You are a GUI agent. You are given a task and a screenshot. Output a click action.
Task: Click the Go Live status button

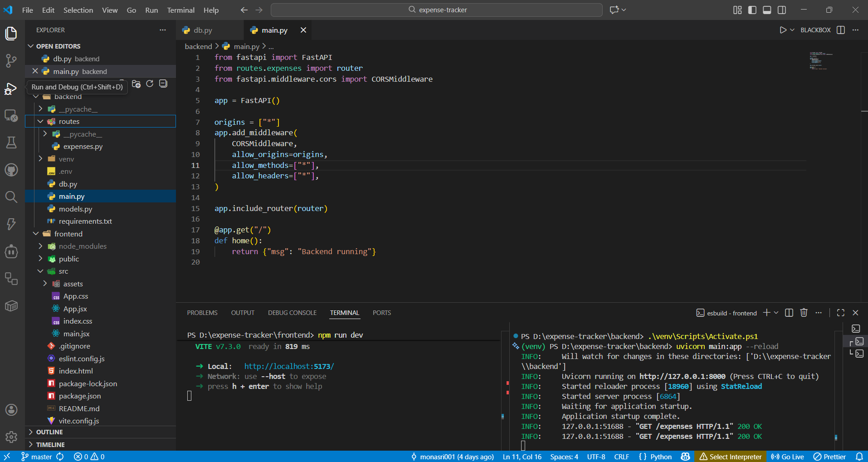click(x=787, y=457)
